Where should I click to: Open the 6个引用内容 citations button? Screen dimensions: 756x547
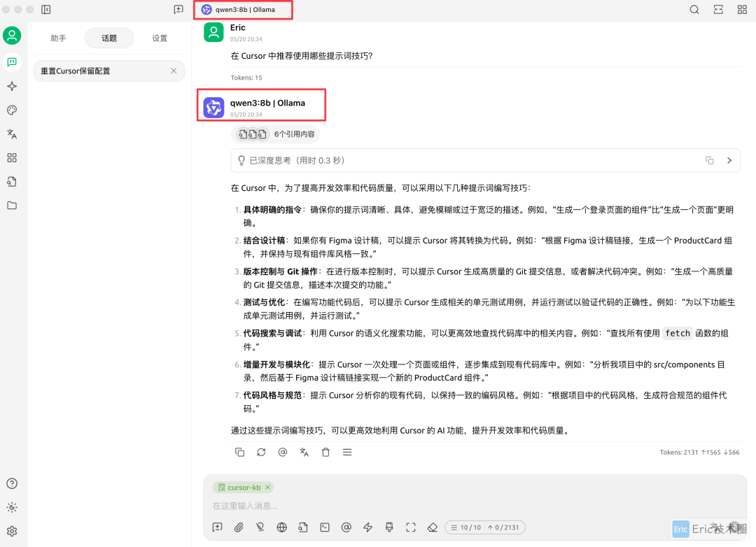click(276, 134)
